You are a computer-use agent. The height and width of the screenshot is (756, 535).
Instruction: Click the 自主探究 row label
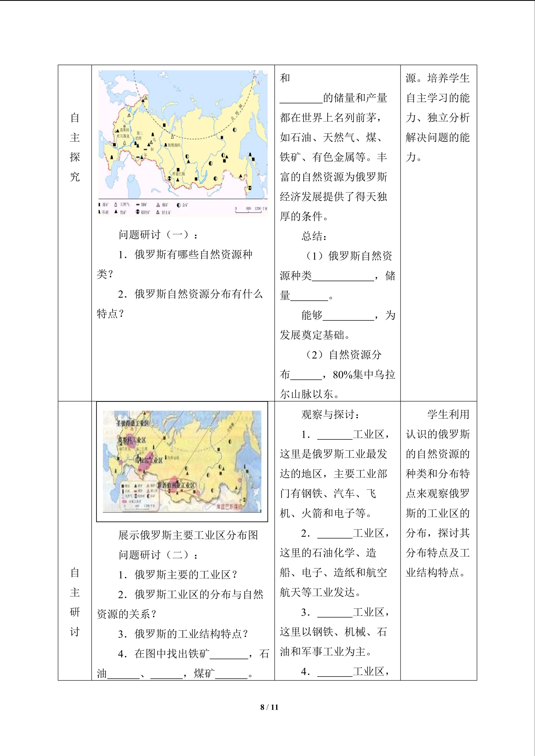pyautogui.click(x=75, y=147)
